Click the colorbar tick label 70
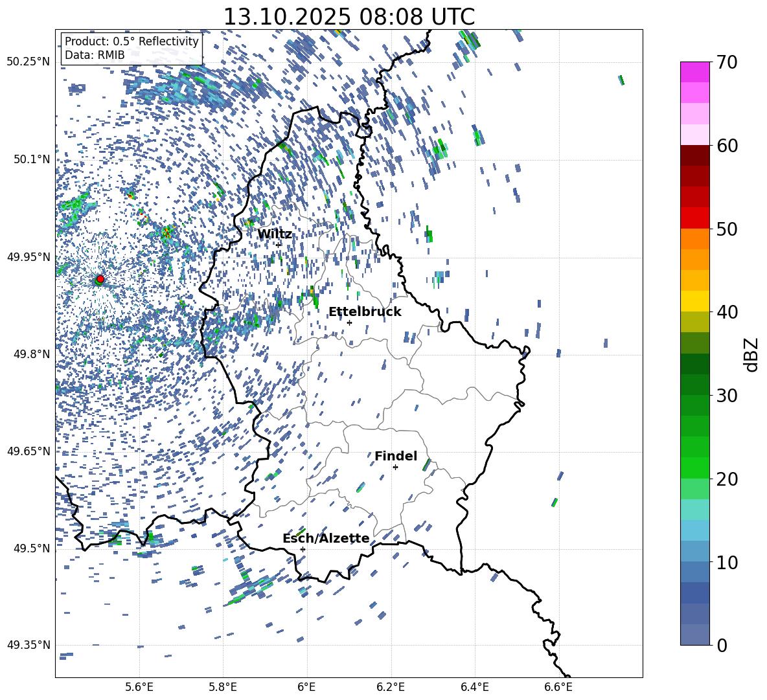 (x=727, y=63)
